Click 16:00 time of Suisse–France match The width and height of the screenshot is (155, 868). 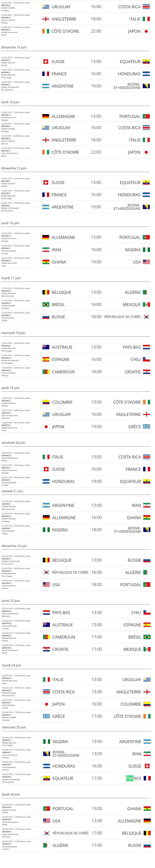pos(96,469)
